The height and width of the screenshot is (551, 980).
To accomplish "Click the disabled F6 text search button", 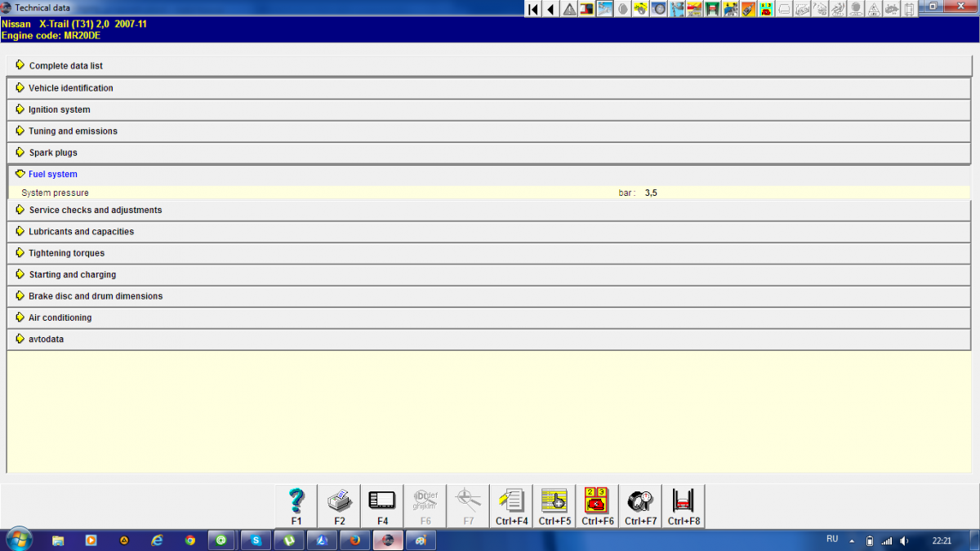I will 425,506.
